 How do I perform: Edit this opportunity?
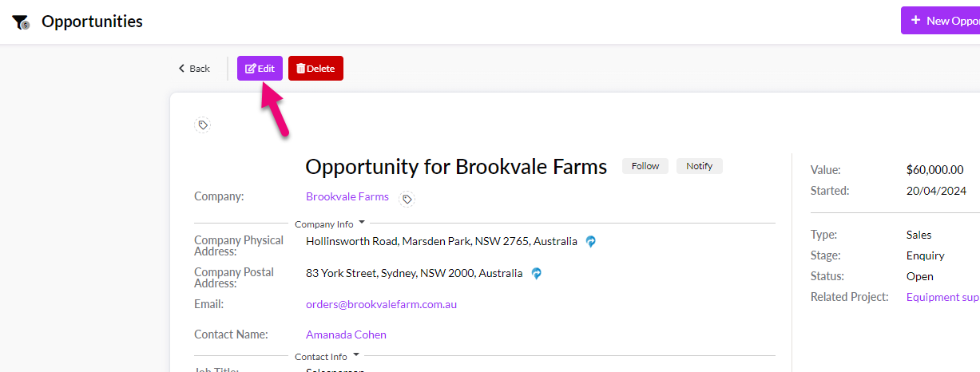[x=260, y=69]
